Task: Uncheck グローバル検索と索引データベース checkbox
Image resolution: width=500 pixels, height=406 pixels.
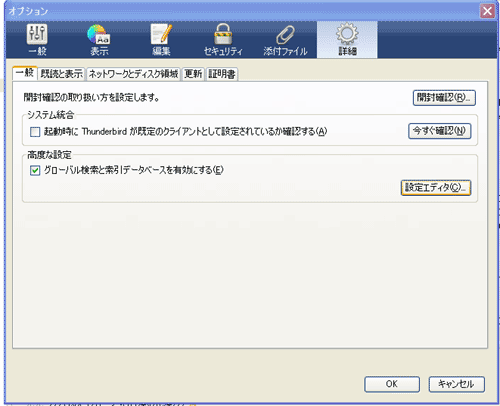Action: (x=35, y=171)
